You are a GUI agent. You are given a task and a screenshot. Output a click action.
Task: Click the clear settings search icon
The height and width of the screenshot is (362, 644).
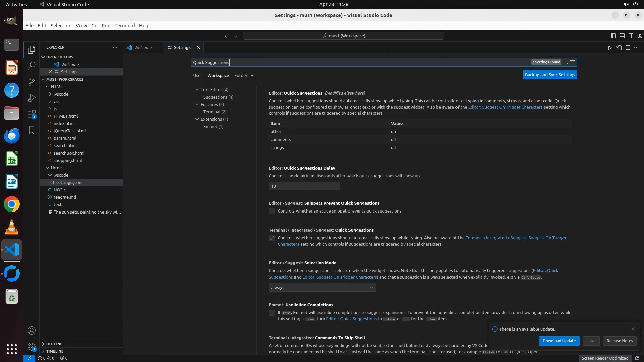coord(566,62)
